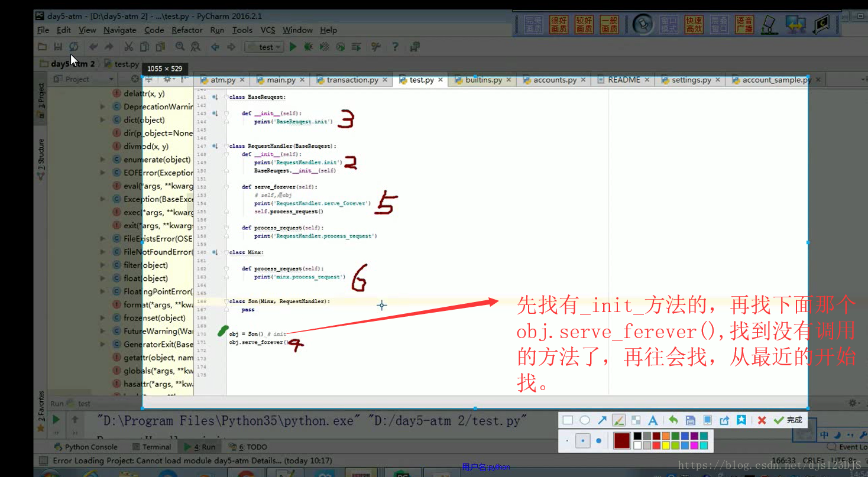
Task: Switch to the transaction.py editor tab
Action: pos(352,80)
